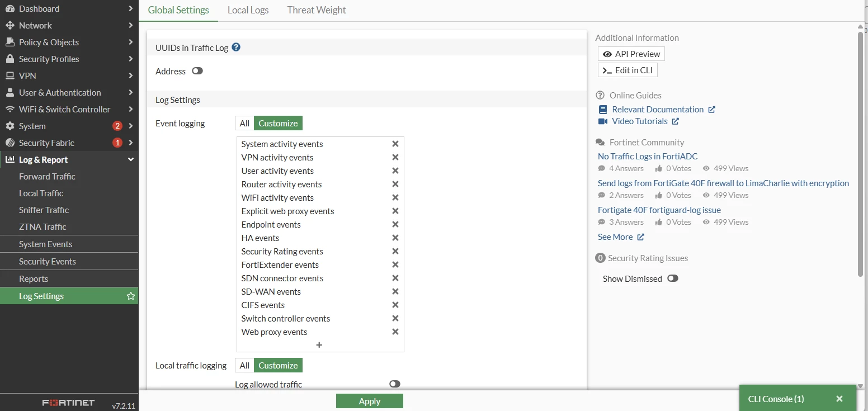Image resolution: width=868 pixels, height=411 pixels.
Task: Open Video Tutorials link
Action: [639, 121]
